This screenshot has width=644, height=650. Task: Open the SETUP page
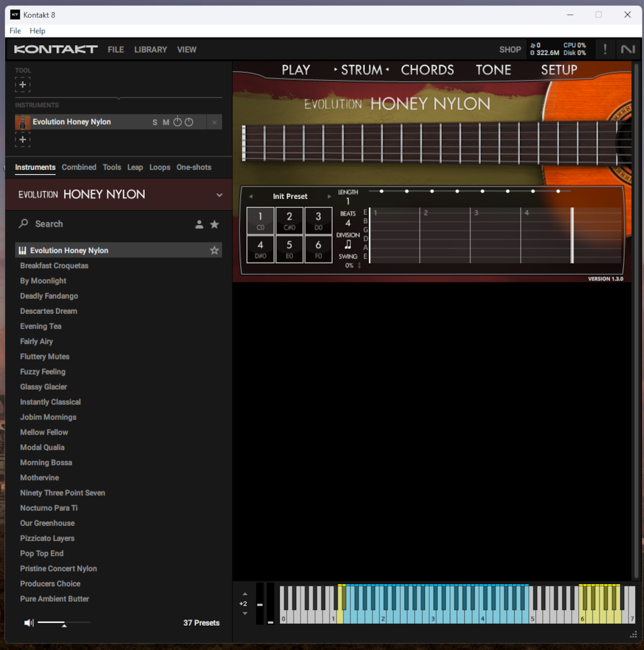click(559, 70)
